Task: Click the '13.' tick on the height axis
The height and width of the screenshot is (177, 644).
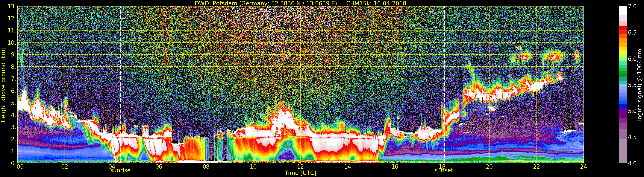Action: point(12,6)
